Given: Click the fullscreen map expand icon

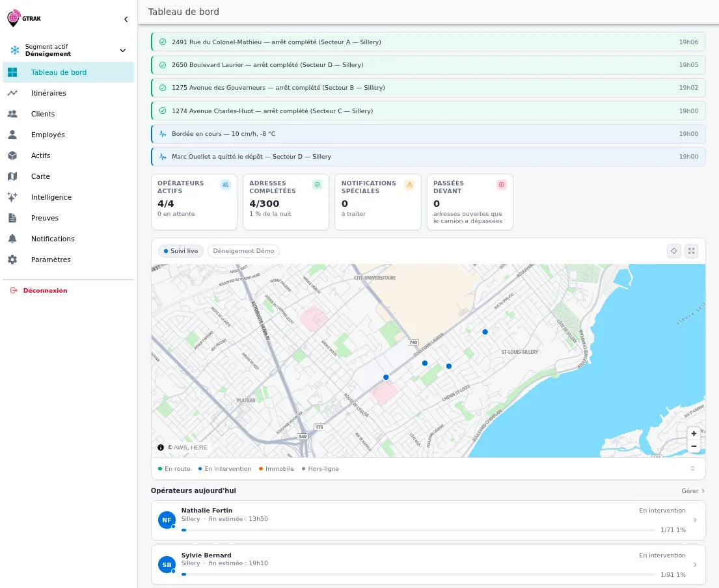Looking at the screenshot, I should 692,251.
